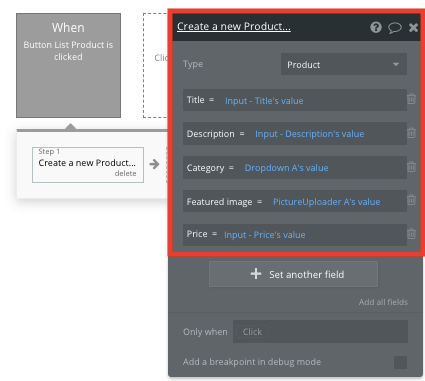
Task: Delete the Price field with trash icon
Action: coord(412,233)
